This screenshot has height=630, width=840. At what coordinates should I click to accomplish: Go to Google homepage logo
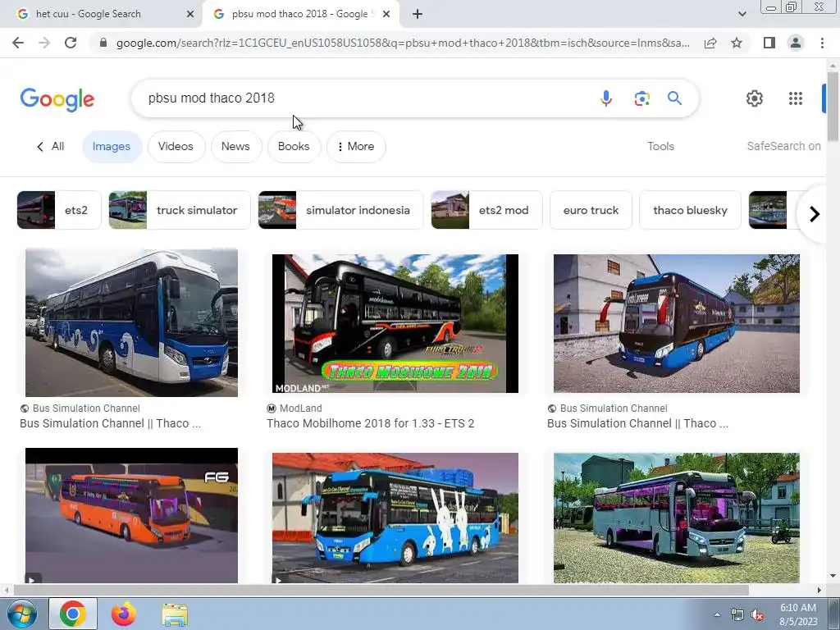point(57,99)
